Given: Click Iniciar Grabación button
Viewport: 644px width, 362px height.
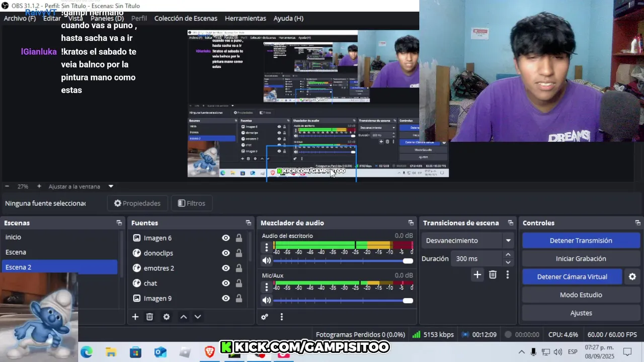Looking at the screenshot, I should point(581,258).
